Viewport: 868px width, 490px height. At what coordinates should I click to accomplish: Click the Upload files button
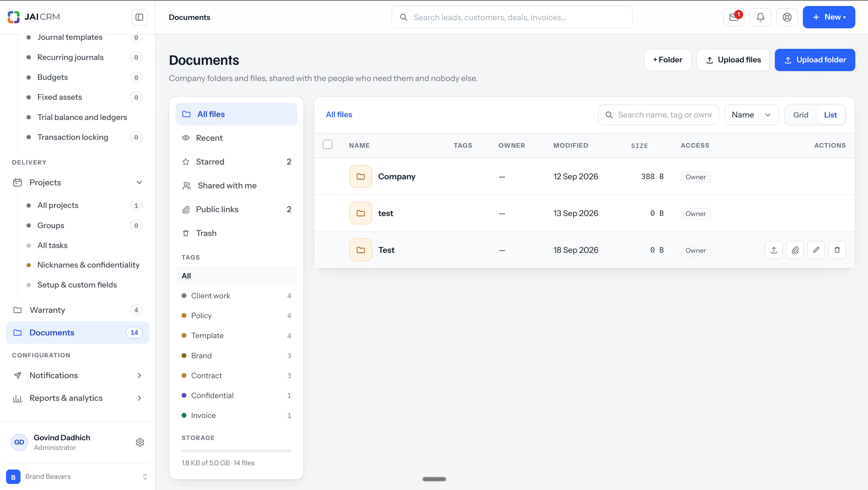[x=733, y=60]
